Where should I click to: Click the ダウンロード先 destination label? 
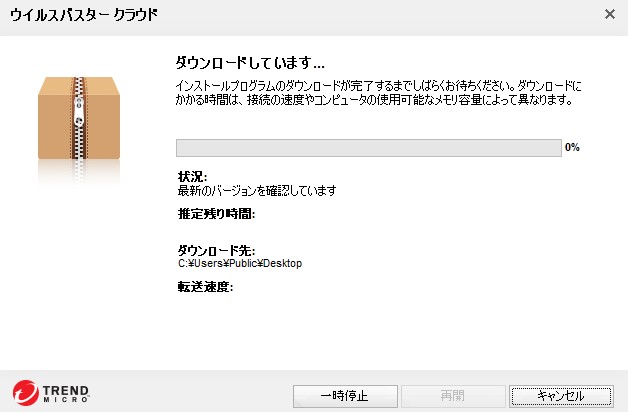[216, 251]
